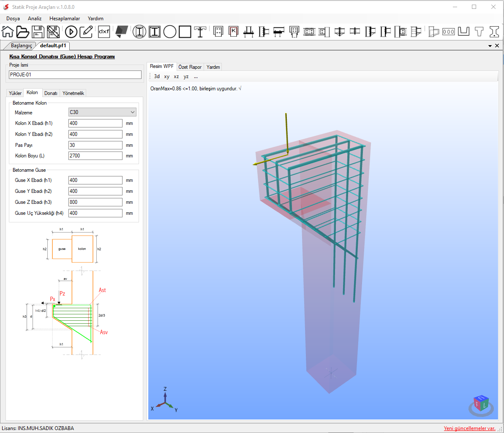Click the Guse Uç Yüksekliği (h4) field
The width and height of the screenshot is (504, 433).
pyautogui.click(x=95, y=213)
